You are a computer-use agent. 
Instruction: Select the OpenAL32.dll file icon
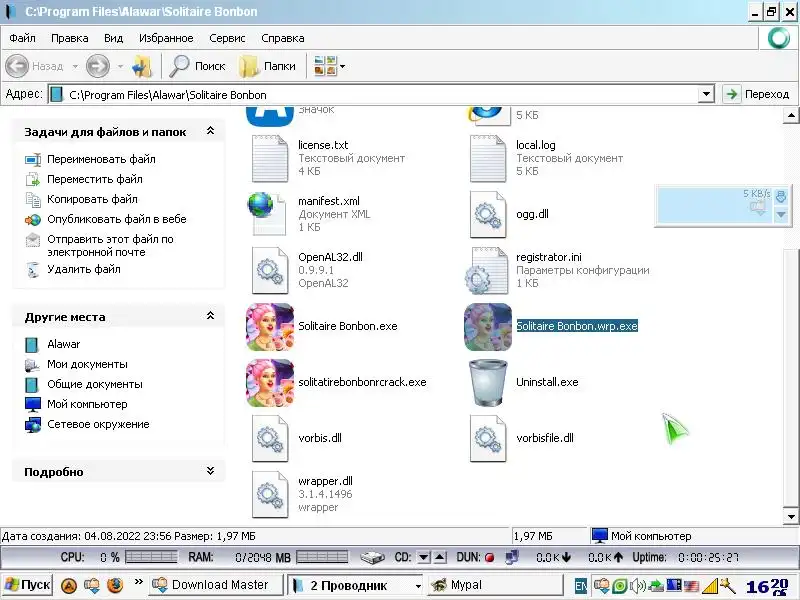pos(270,270)
